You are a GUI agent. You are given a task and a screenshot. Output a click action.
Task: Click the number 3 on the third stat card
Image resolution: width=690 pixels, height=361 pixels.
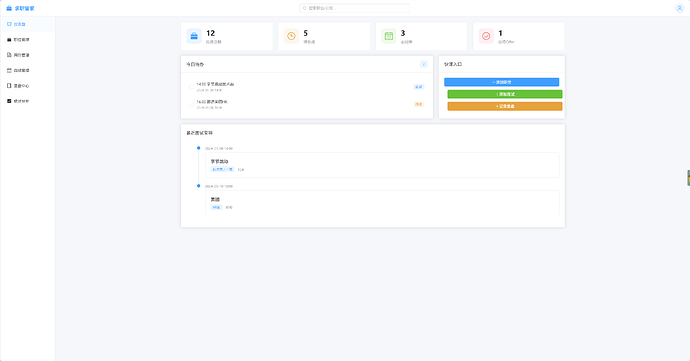click(x=403, y=33)
